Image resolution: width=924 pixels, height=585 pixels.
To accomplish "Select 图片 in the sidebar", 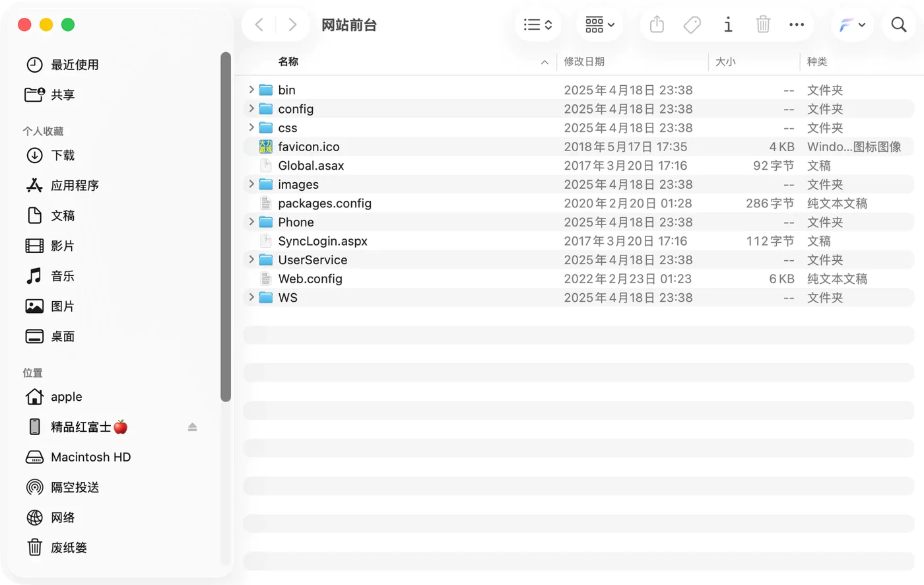I will pos(50,306).
